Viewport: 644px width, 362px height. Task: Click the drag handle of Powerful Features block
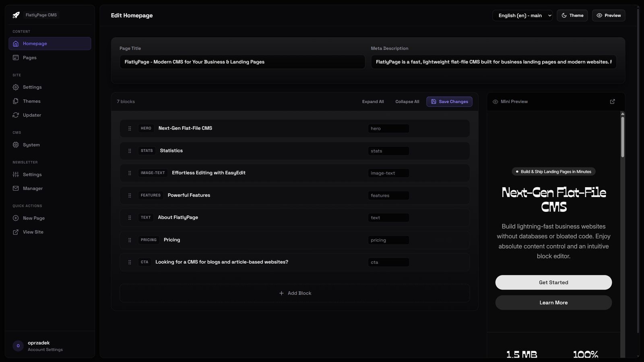[130, 196]
